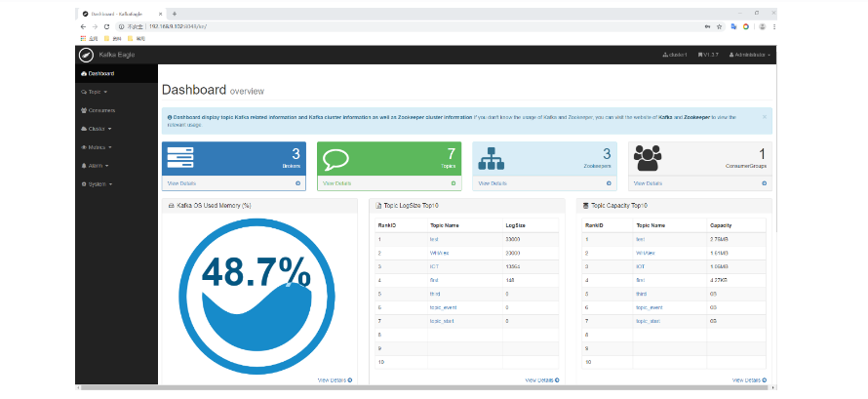Open the browser profile avatar
Viewport: 868px width, 399px height.
tap(763, 26)
